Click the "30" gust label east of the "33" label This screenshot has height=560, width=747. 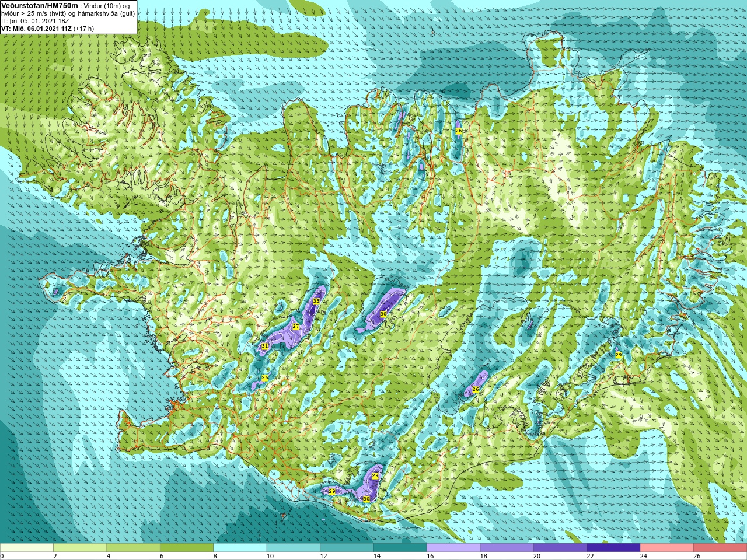coord(383,314)
